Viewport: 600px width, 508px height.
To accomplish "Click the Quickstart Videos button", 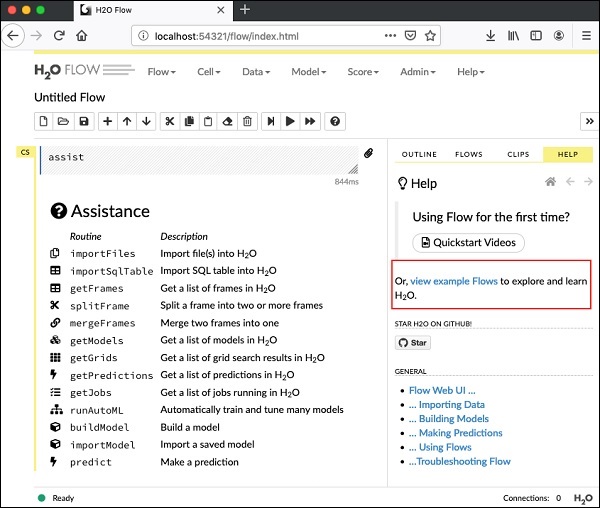I will (468, 243).
